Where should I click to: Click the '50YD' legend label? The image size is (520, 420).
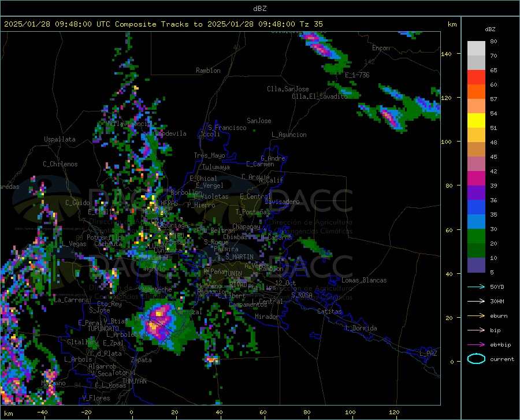(497, 287)
